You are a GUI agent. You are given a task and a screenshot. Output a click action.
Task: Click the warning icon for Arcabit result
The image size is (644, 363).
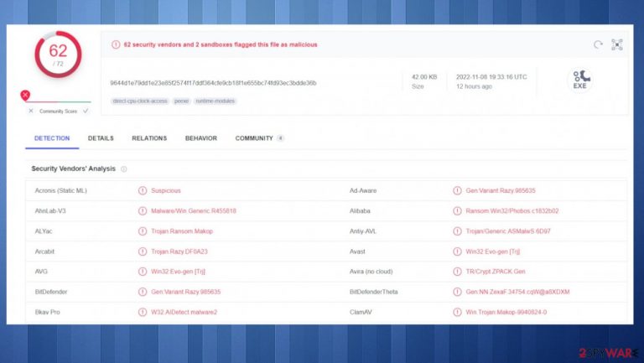click(143, 252)
